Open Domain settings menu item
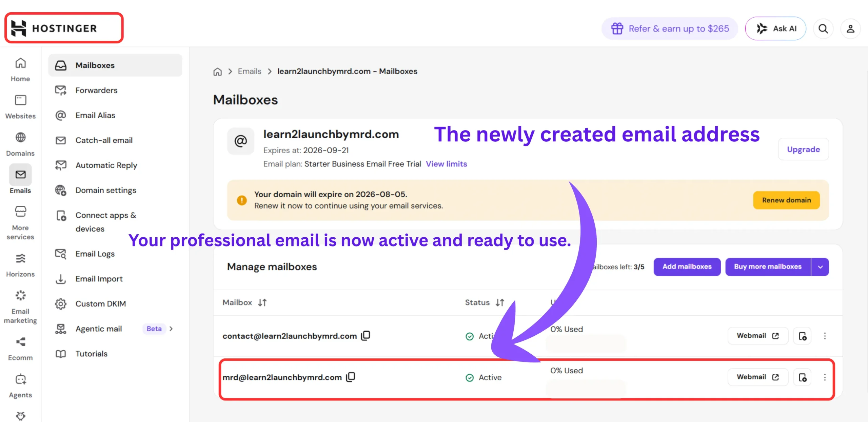This screenshot has width=868, height=434. pyautogui.click(x=115, y=190)
